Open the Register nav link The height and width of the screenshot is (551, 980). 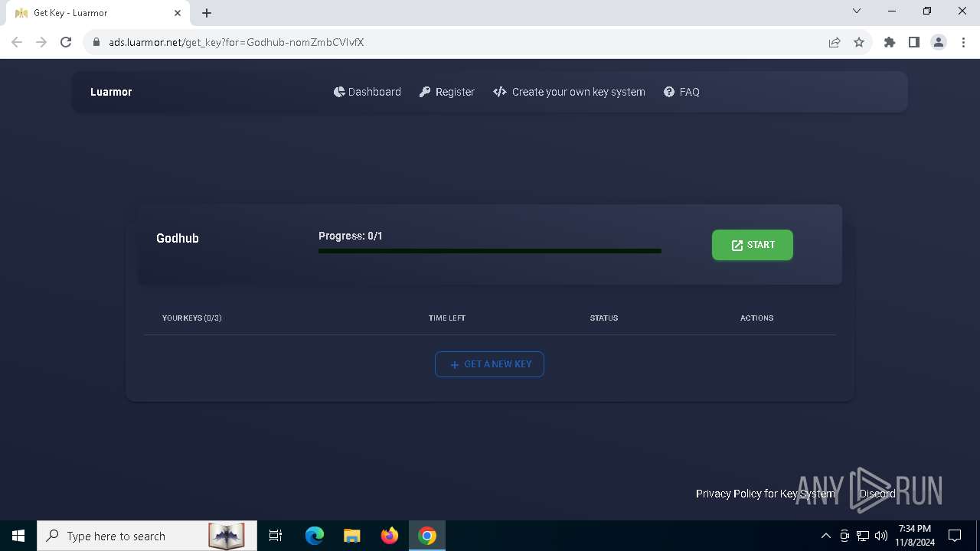tap(447, 92)
